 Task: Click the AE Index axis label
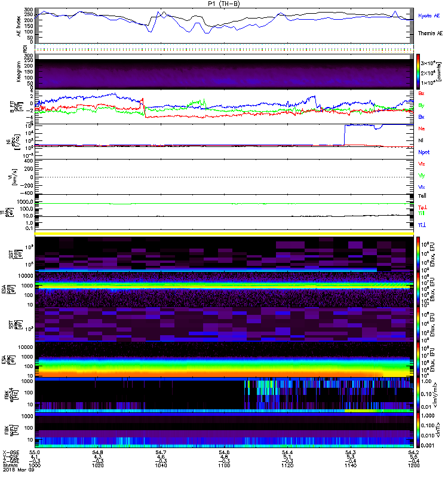point(19,26)
